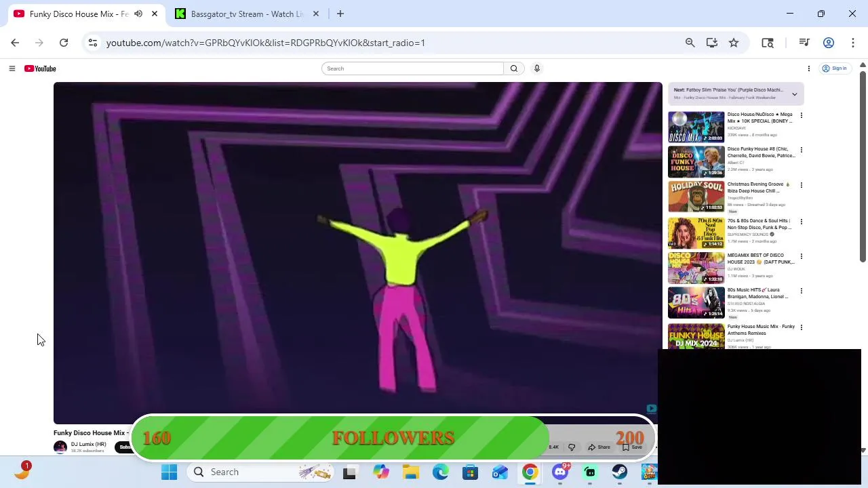Open the media controls music-note icon
The height and width of the screenshot is (488, 868).
tap(804, 43)
